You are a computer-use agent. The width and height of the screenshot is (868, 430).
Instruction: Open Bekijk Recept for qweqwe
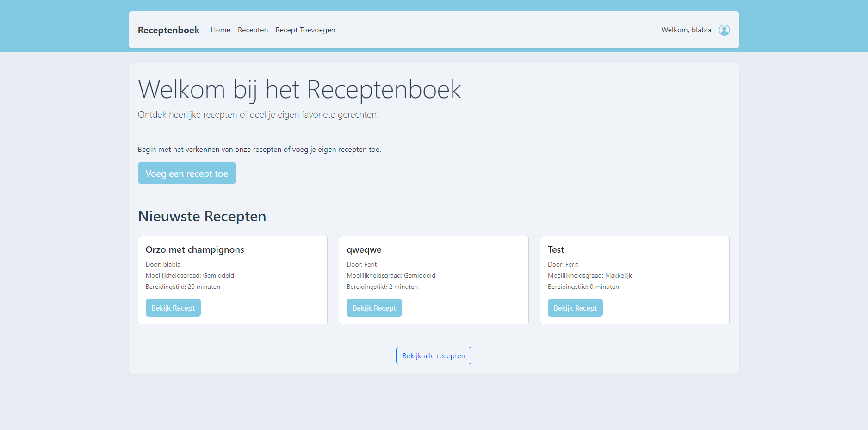[x=374, y=308]
